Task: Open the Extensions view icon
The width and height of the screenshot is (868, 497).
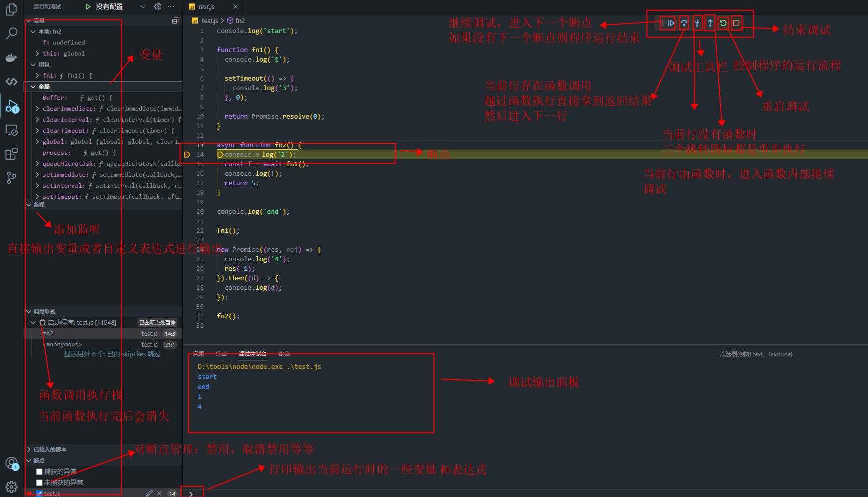Action: [x=11, y=154]
